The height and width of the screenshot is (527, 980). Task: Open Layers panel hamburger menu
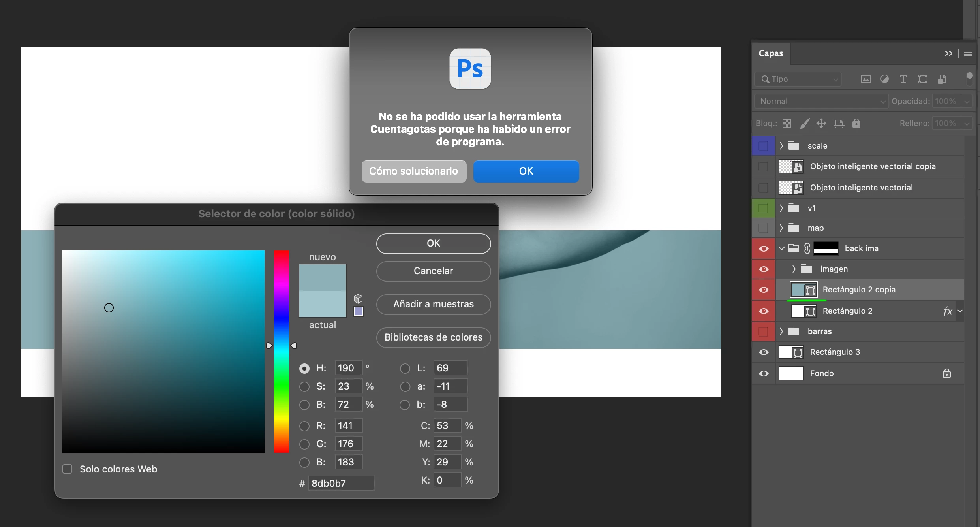(968, 53)
